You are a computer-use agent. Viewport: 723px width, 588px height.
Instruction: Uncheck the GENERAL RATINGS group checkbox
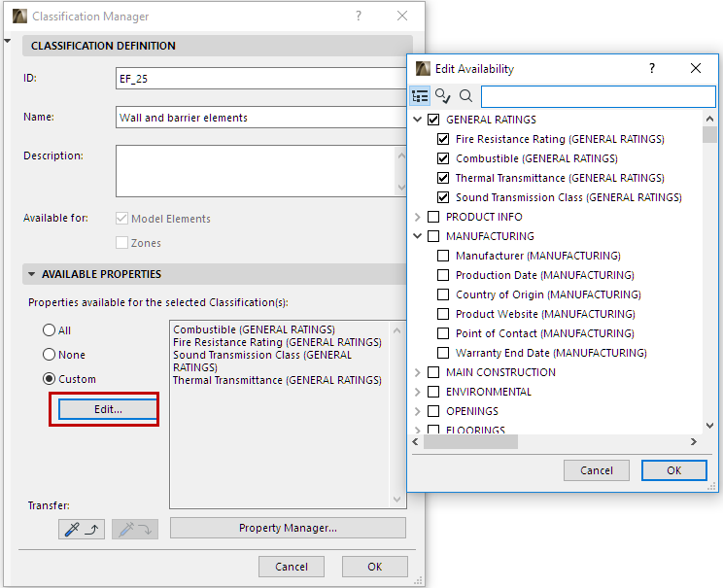433,120
